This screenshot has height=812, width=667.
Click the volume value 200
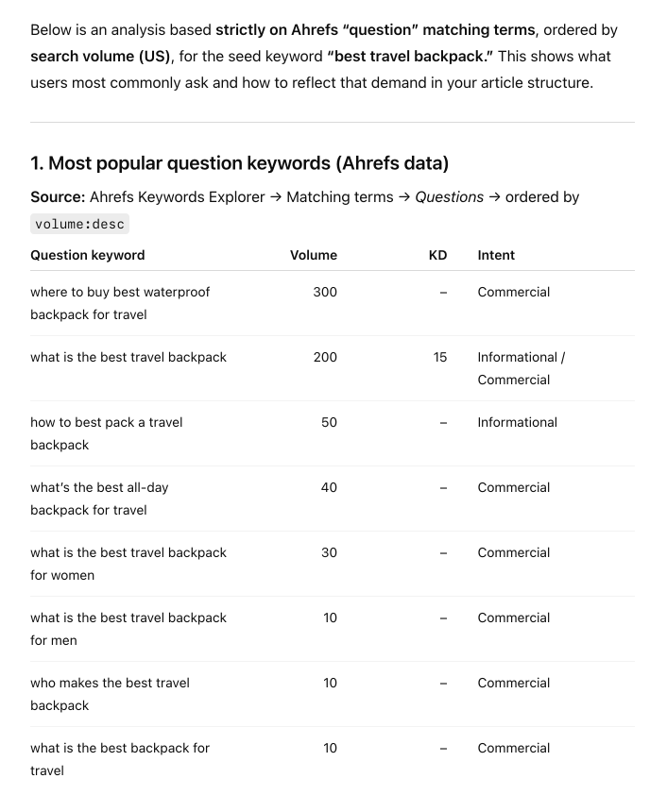tap(325, 357)
